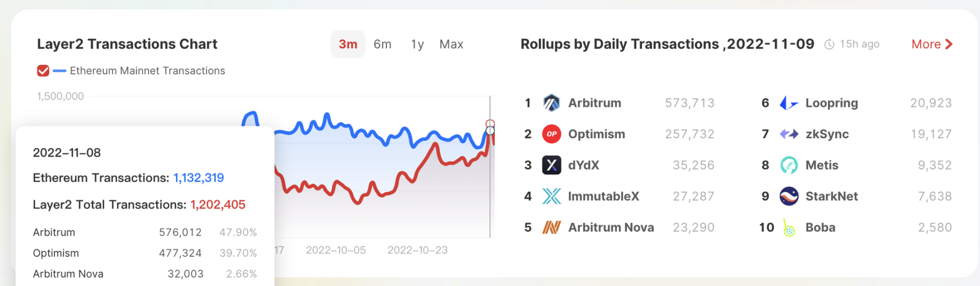Click the dYdX logo icon
The height and width of the screenshot is (286, 980).
[552, 165]
